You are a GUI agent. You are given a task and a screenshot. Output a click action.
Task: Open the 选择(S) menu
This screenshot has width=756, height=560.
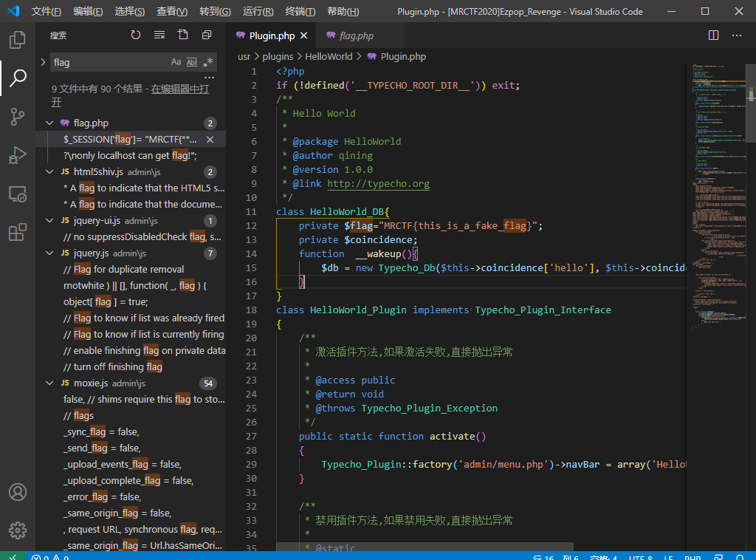130,11
